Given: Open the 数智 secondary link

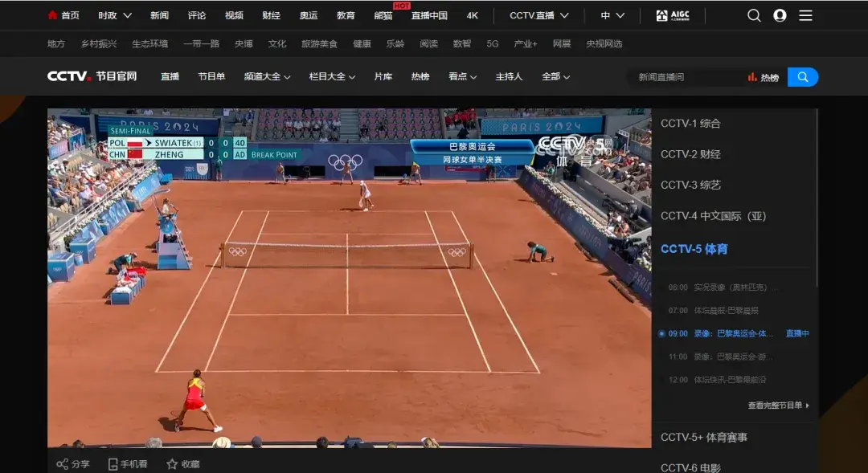Looking at the screenshot, I should click(461, 43).
